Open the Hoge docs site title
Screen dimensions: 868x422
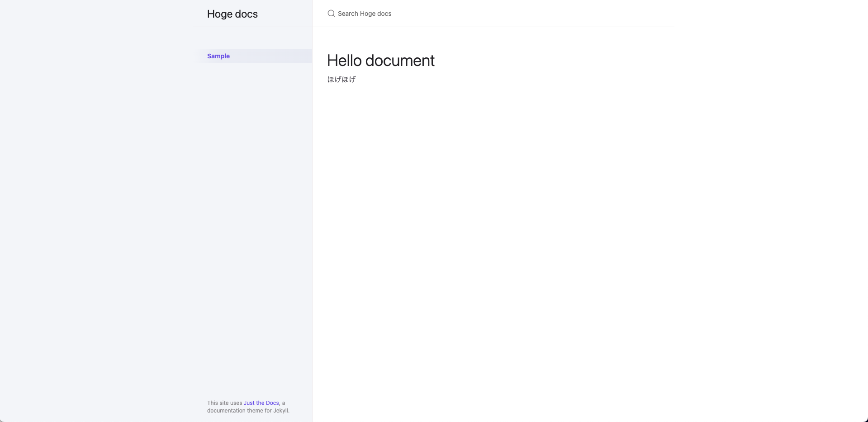click(232, 14)
